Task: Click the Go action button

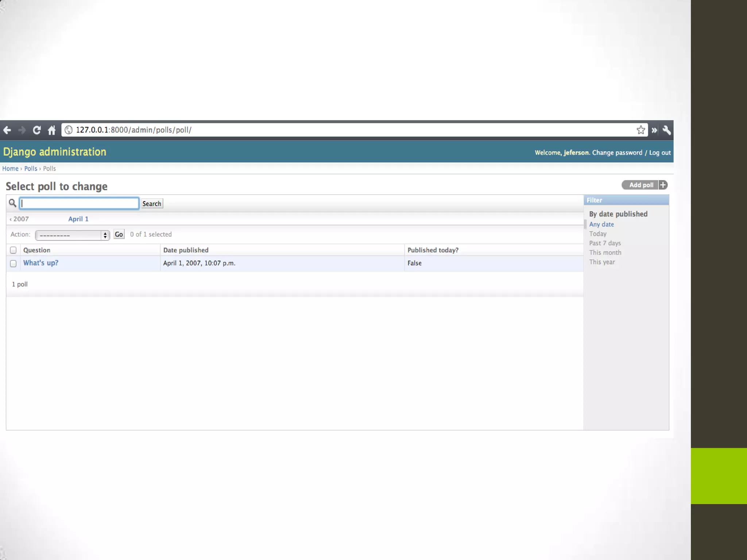Action: (x=119, y=234)
